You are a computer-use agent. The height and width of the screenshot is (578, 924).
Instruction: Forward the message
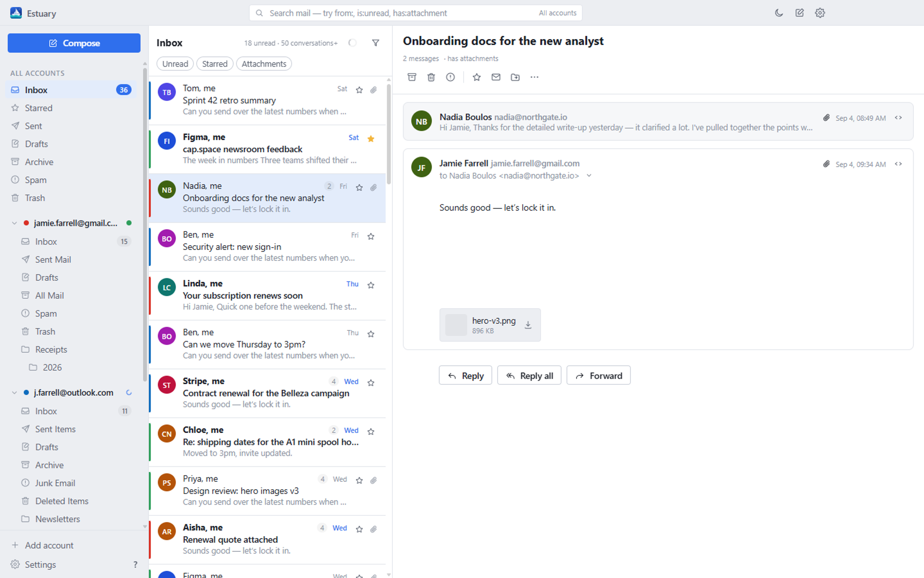(598, 375)
